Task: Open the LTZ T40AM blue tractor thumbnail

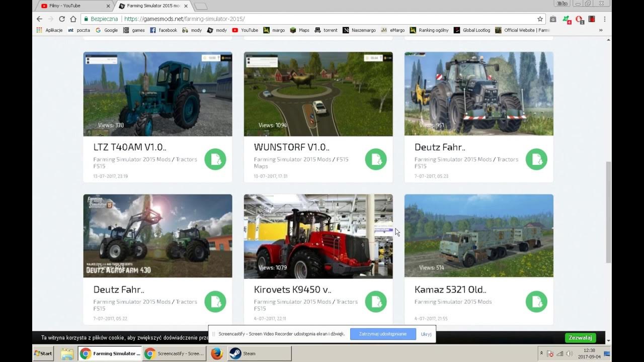Action: coord(157,94)
